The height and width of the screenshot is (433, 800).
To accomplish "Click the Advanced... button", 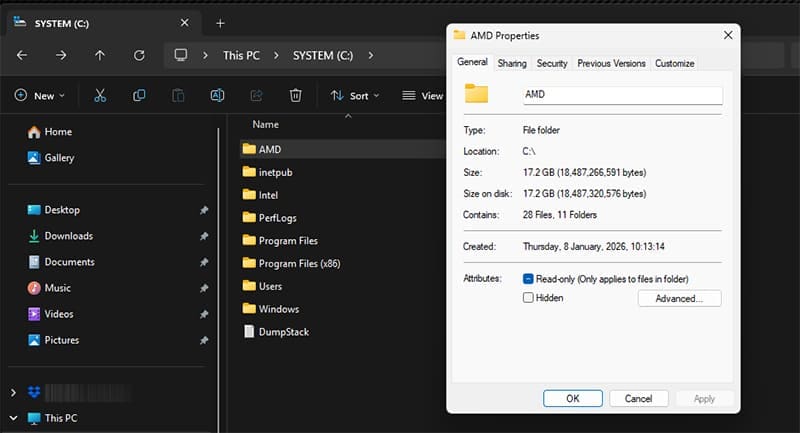I will click(x=679, y=298).
